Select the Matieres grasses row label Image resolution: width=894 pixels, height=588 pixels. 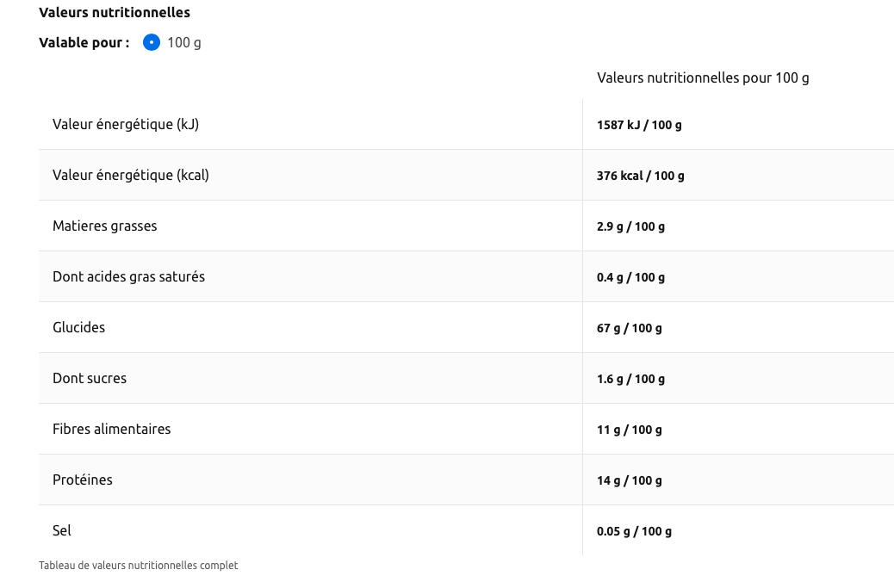[105, 226]
